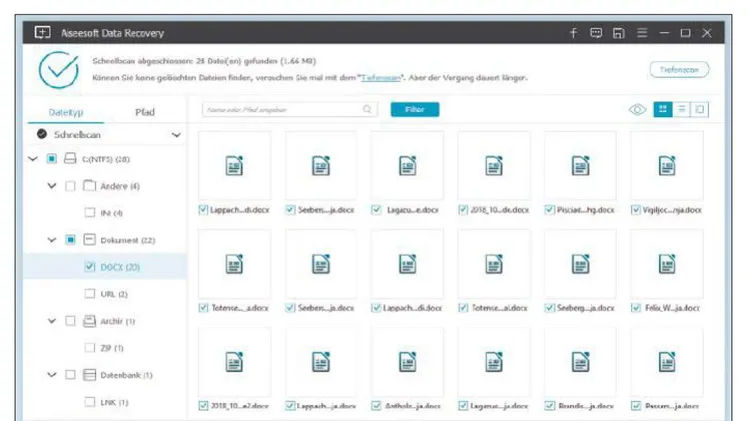
Task: Select the Lagazu...e.docx document thumbnail
Action: pos(407,165)
